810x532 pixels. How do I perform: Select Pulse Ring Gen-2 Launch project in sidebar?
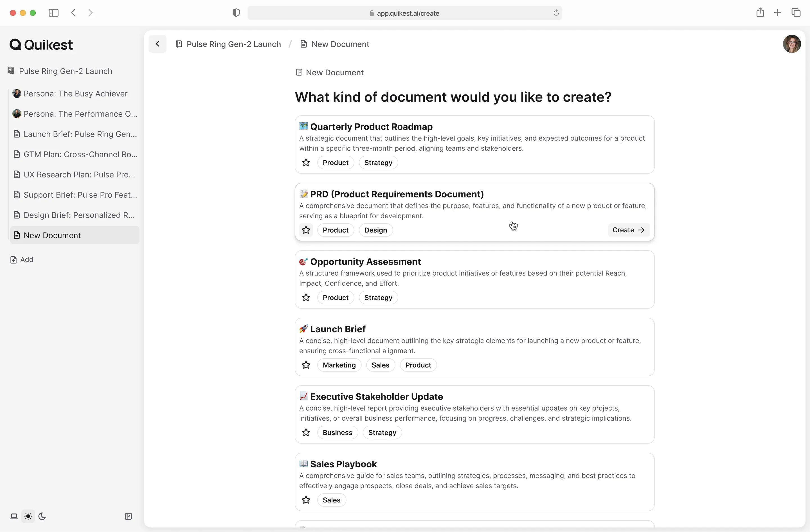tap(60, 71)
